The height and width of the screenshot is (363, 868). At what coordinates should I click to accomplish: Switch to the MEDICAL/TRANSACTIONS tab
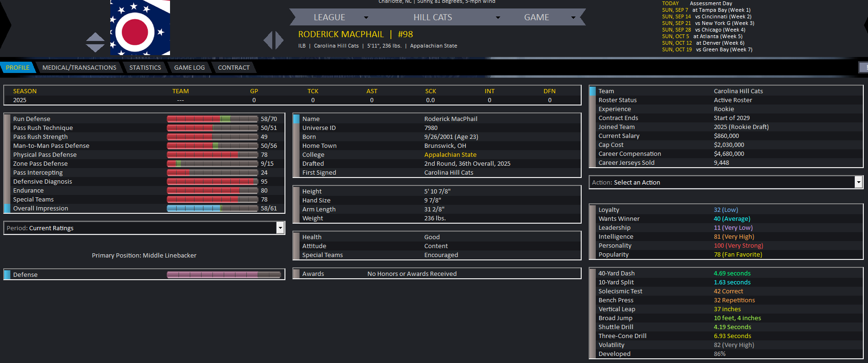point(79,67)
